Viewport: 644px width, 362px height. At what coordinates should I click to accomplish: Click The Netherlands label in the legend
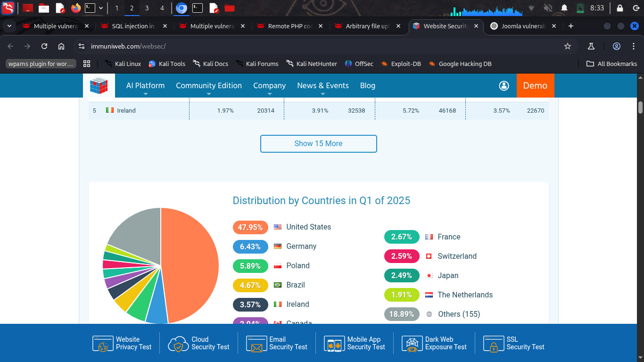click(x=465, y=295)
